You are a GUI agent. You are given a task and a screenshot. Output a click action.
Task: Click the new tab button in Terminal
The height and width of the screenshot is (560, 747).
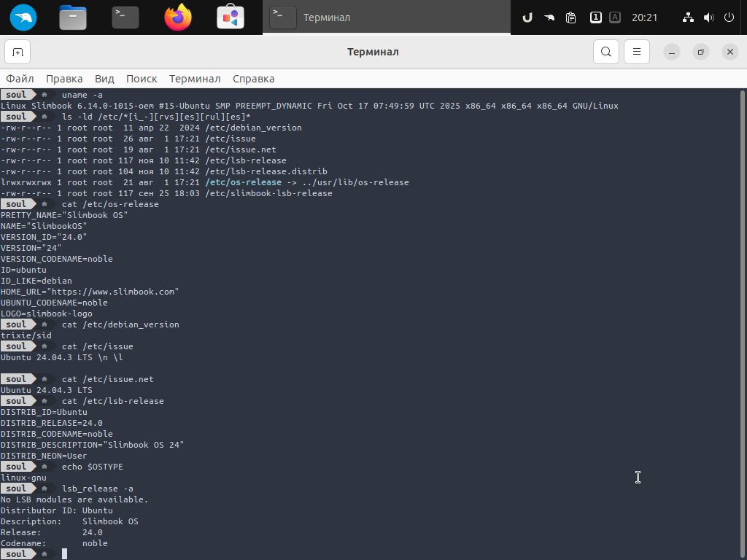click(18, 52)
